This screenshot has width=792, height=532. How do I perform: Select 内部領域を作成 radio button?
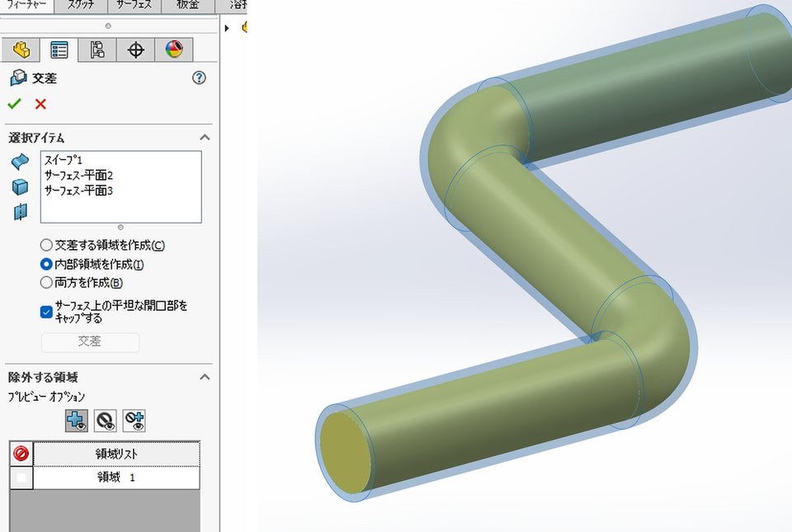[46, 264]
